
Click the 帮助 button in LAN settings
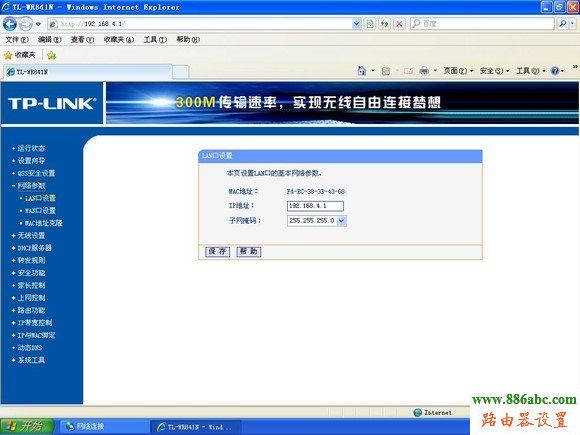249,252
